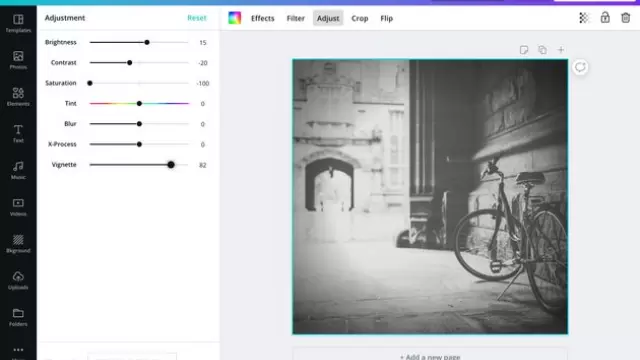Toggle the lock icon for the image
This screenshot has width=640, height=360.
tap(605, 18)
